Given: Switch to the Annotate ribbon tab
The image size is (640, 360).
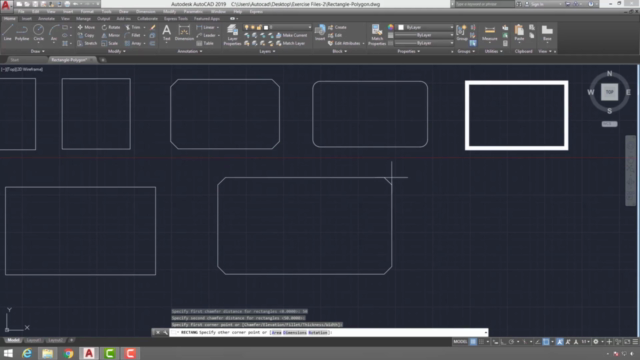Looking at the screenshot, I should (x=46, y=18).
